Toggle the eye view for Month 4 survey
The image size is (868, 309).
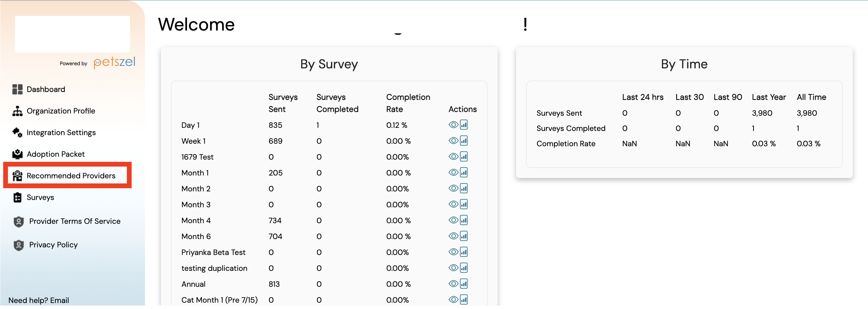point(452,220)
